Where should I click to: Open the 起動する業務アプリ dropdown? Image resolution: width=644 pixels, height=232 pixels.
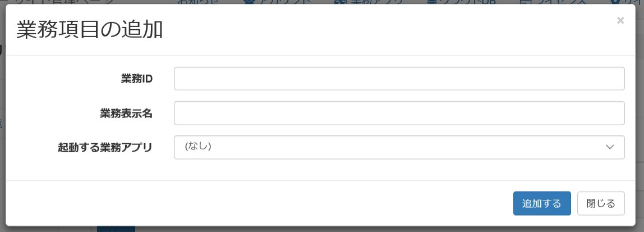click(x=399, y=147)
